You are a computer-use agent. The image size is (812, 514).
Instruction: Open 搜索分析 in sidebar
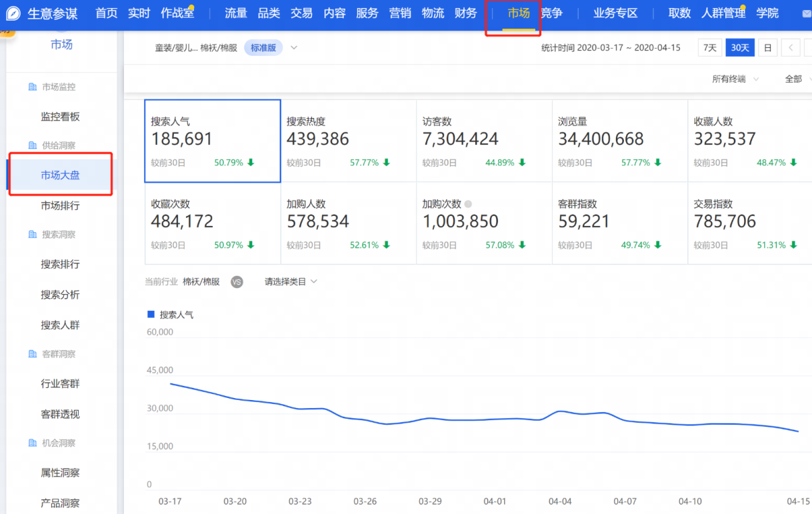[60, 295]
